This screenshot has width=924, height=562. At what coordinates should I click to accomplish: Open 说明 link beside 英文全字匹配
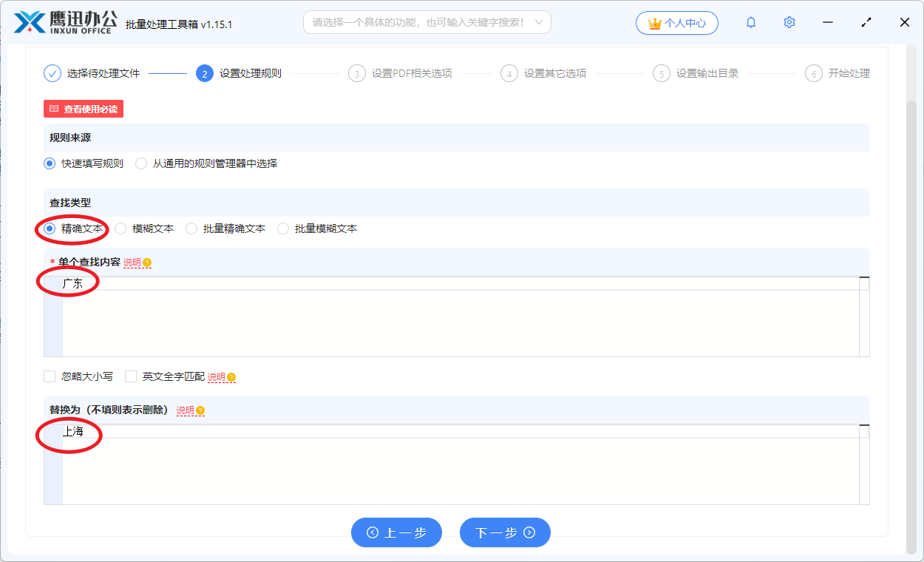[216, 377]
